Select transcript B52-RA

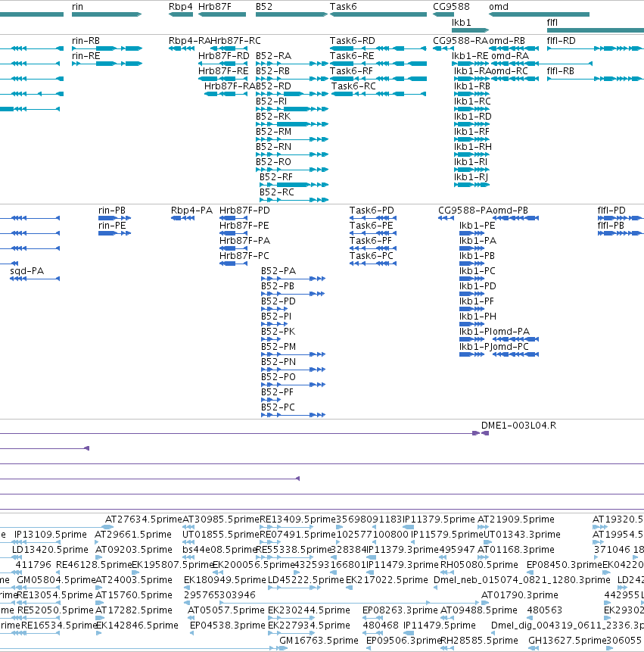point(273,56)
